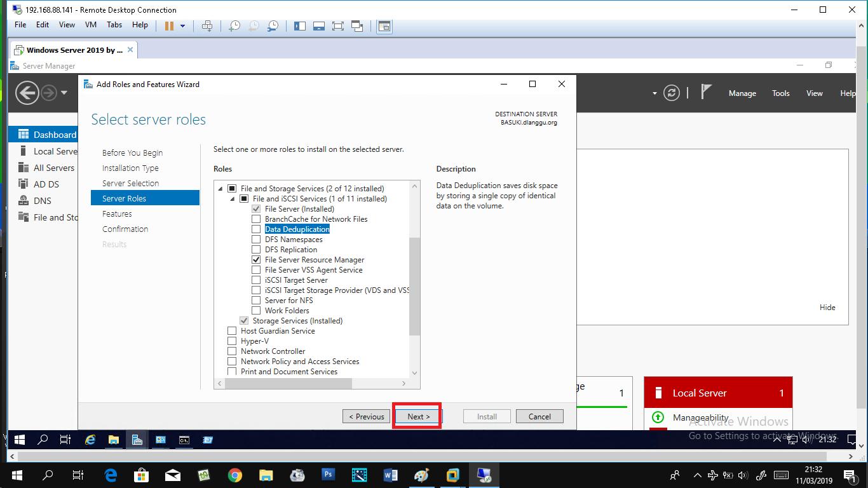This screenshot has width=868, height=488.
Task: Open Microsoft Edge from the host taskbar
Action: tap(111, 475)
